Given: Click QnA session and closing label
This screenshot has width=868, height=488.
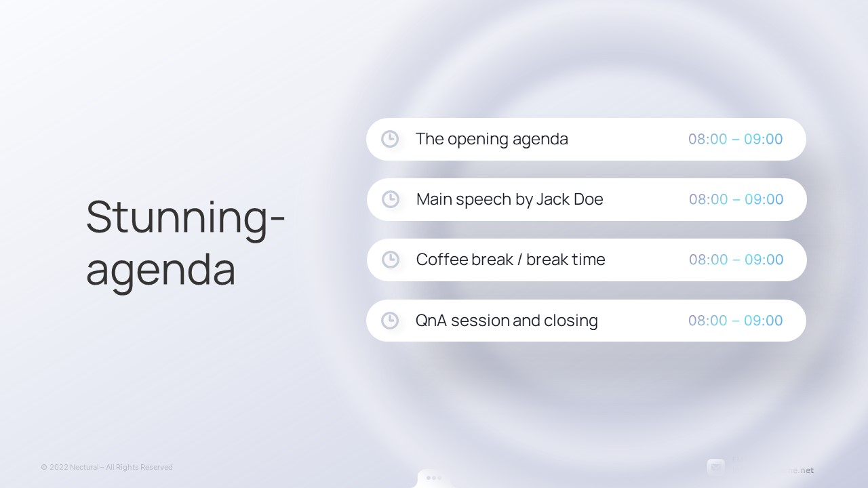Looking at the screenshot, I should 507,321.
